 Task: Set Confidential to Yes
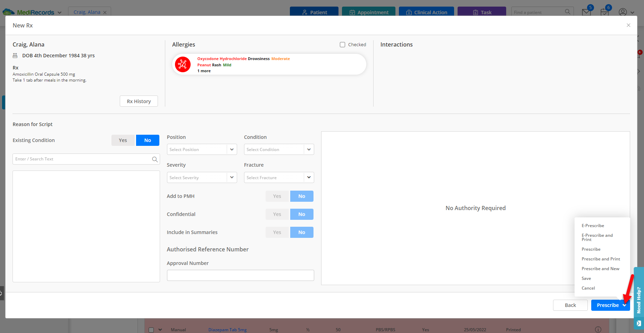tap(277, 214)
